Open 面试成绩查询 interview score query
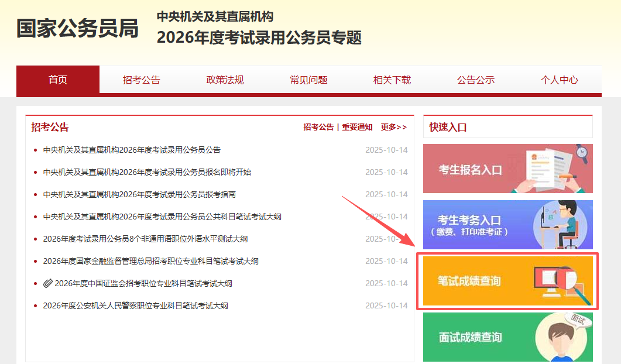The height and width of the screenshot is (364, 621). 507,338
